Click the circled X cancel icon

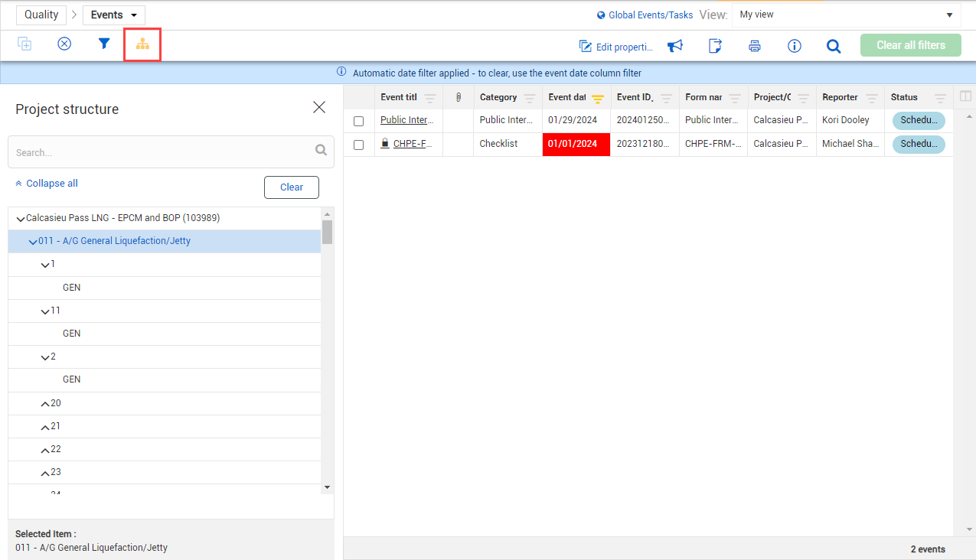[x=64, y=44]
